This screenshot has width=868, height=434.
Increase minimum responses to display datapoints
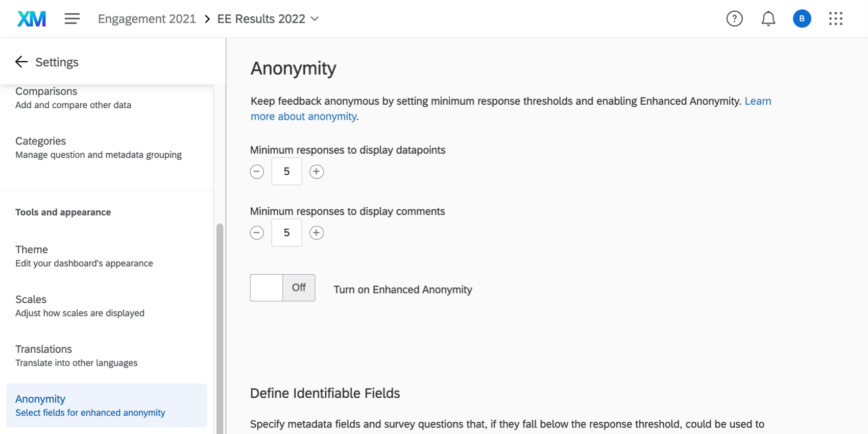(316, 172)
